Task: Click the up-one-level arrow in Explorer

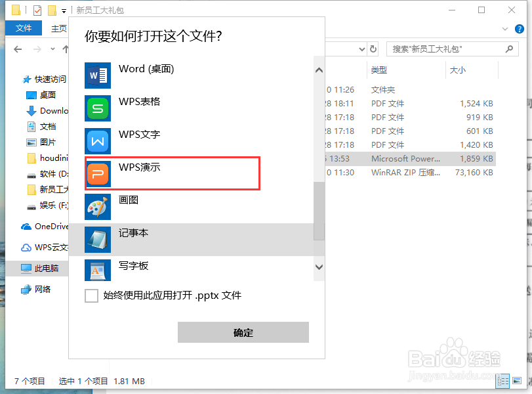Action: (66, 49)
